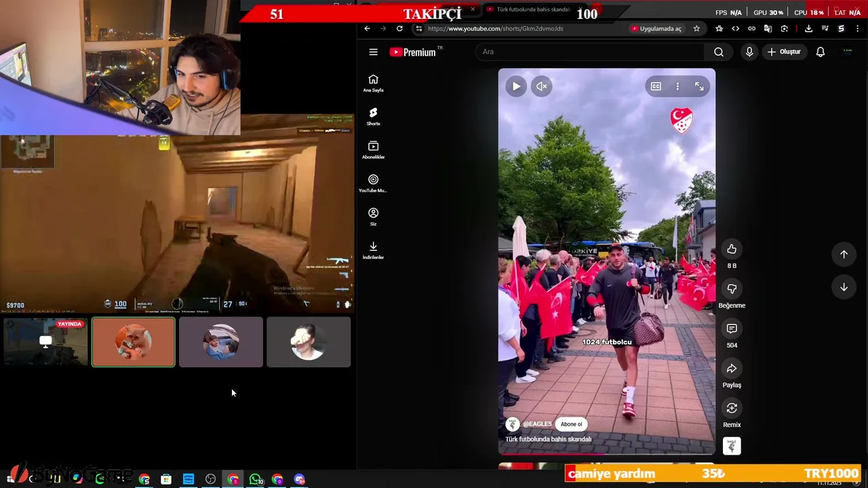Open YouTube Music in the sidebar
Viewport: 868px width, 488px height.
(373, 183)
